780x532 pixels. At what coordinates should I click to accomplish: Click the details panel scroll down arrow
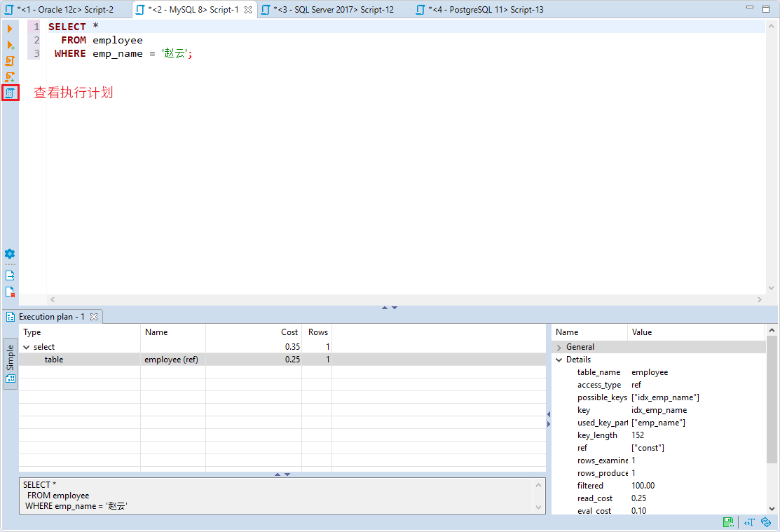[772, 509]
